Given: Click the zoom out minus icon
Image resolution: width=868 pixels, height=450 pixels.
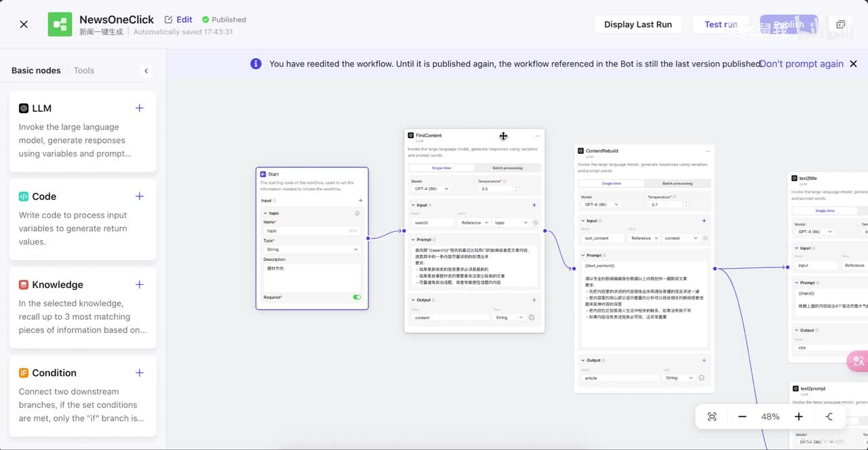Looking at the screenshot, I should coord(742,417).
